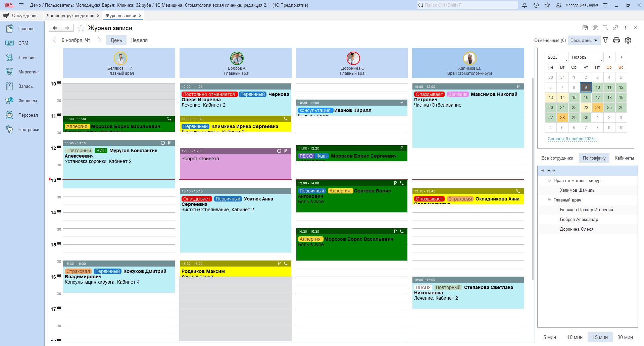The image size is (644, 346).
Task: Click the filter funnel icon
Action: tap(605, 40)
